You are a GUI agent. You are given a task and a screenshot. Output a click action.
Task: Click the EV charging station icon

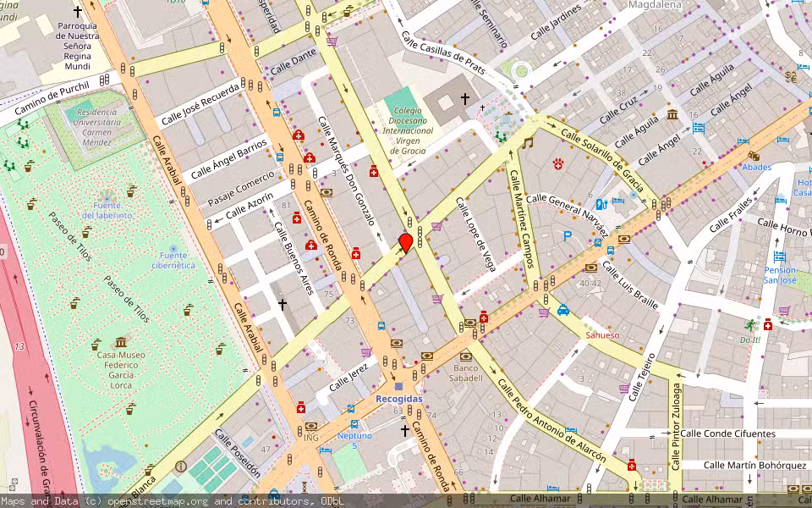click(x=601, y=204)
